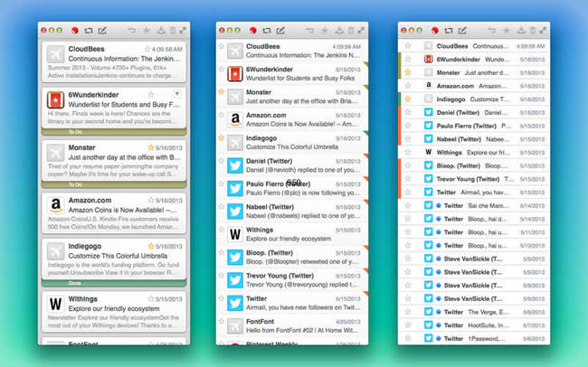This screenshot has height=367, width=588.
Task: Click Amazon logo avatar in card-view window
Action: coord(55,205)
